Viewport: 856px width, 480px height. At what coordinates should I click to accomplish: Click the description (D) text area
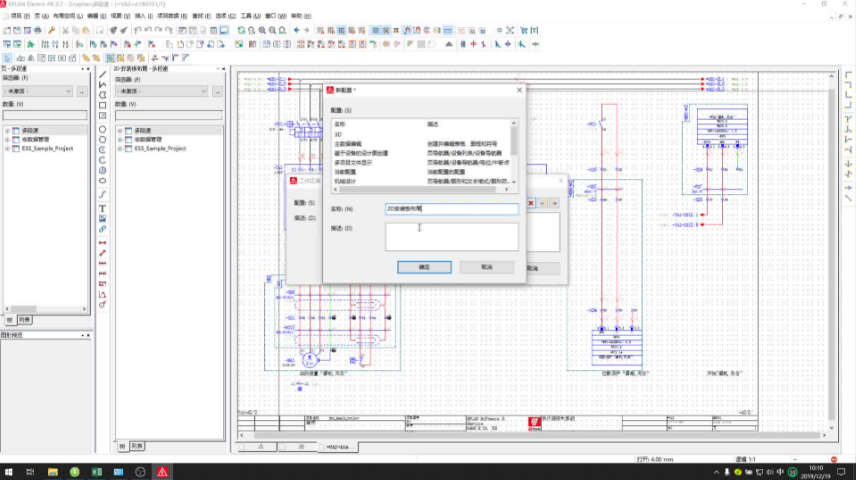(x=451, y=236)
